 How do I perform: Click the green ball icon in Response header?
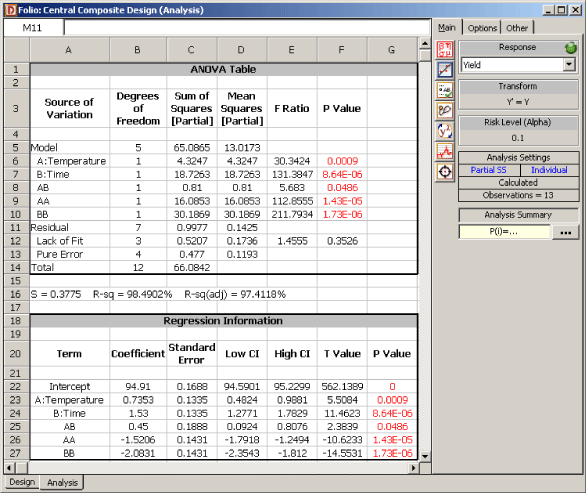[x=571, y=47]
